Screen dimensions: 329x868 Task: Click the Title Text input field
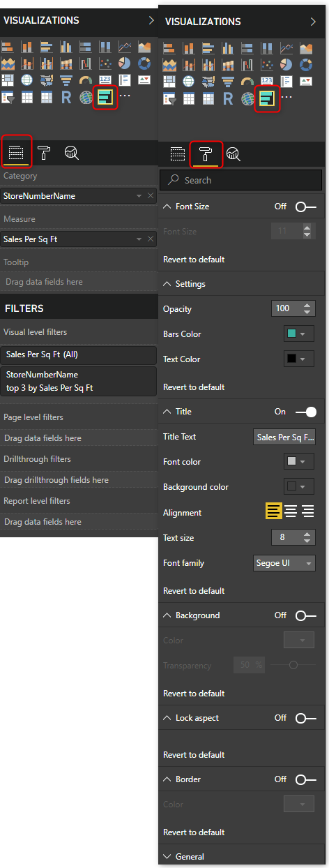[284, 437]
